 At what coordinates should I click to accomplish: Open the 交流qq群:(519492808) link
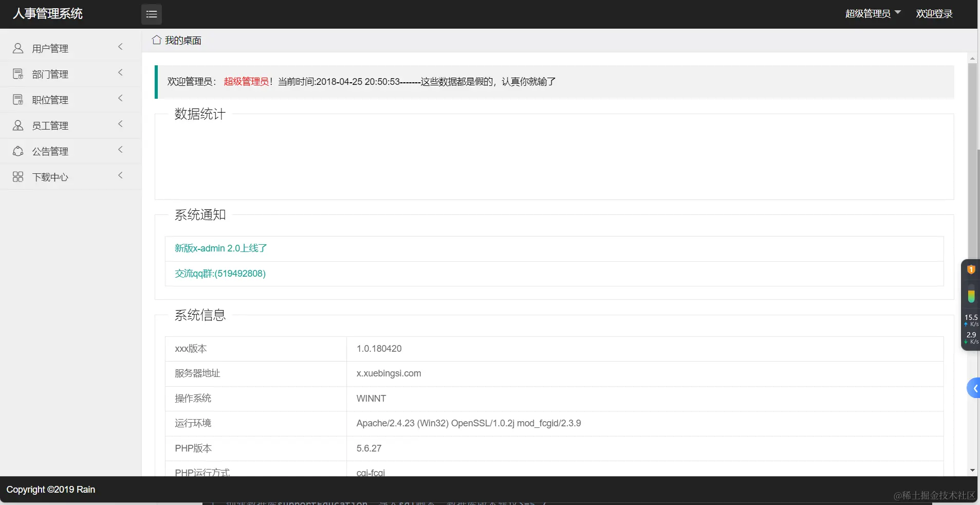(x=220, y=274)
